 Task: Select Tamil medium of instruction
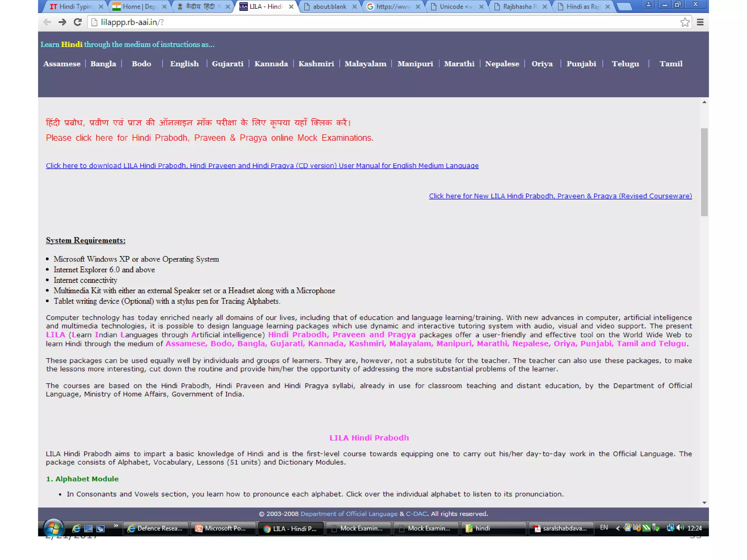coord(670,64)
